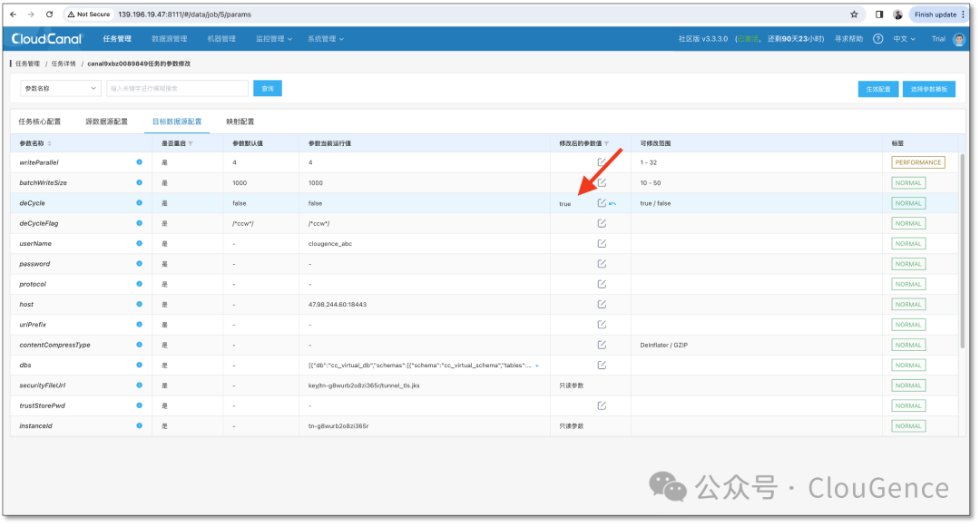Edit the deCycleFlag parameter value
The width and height of the screenshot is (980, 527).
pyautogui.click(x=602, y=223)
